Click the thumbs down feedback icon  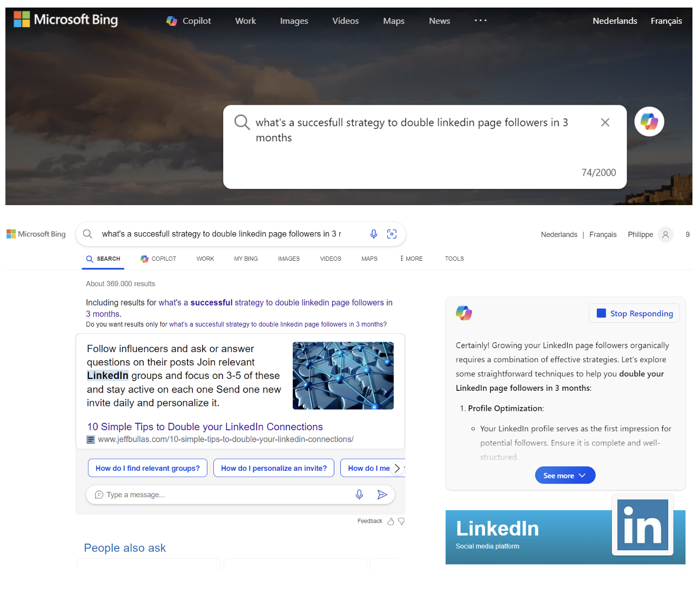(x=401, y=521)
